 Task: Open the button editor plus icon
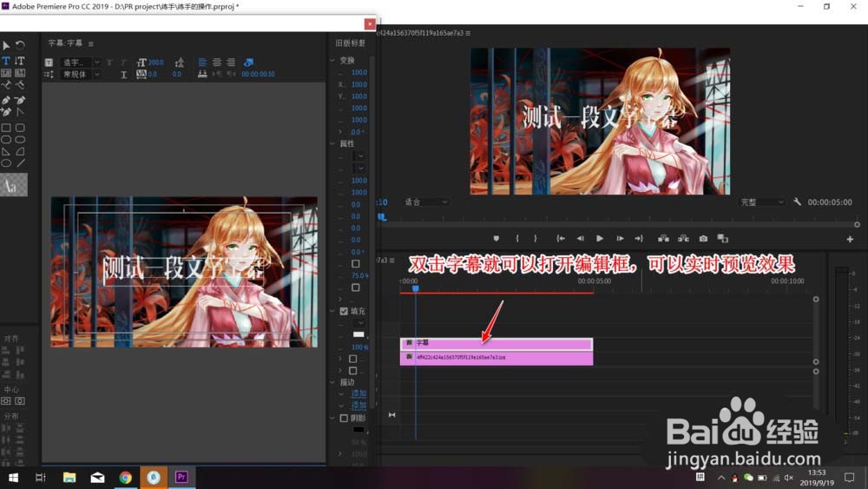tap(850, 239)
